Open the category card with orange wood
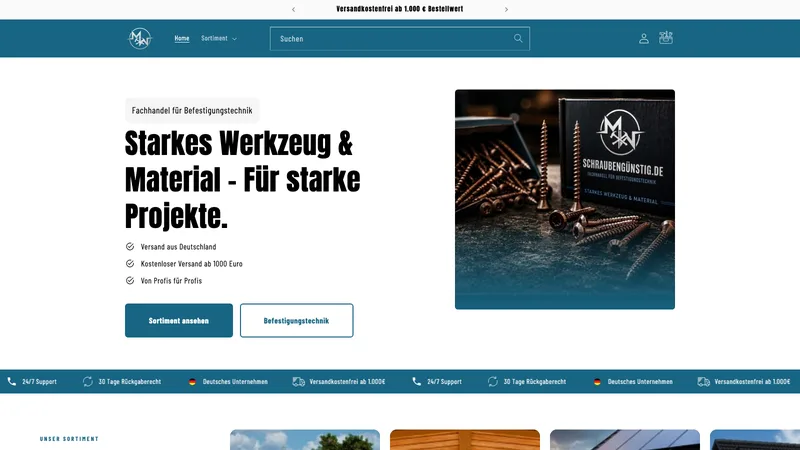This screenshot has width=800, height=450. pyautogui.click(x=465, y=440)
